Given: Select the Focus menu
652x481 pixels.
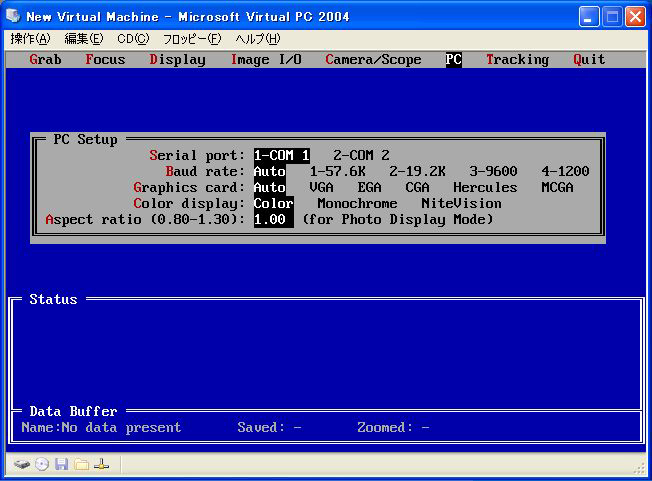Looking at the screenshot, I should pyautogui.click(x=105, y=59).
